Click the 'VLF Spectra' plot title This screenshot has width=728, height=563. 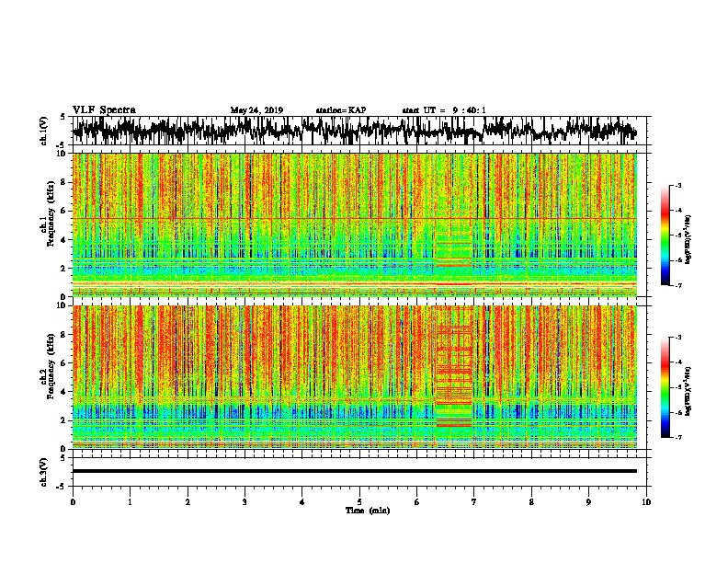[x=104, y=110]
